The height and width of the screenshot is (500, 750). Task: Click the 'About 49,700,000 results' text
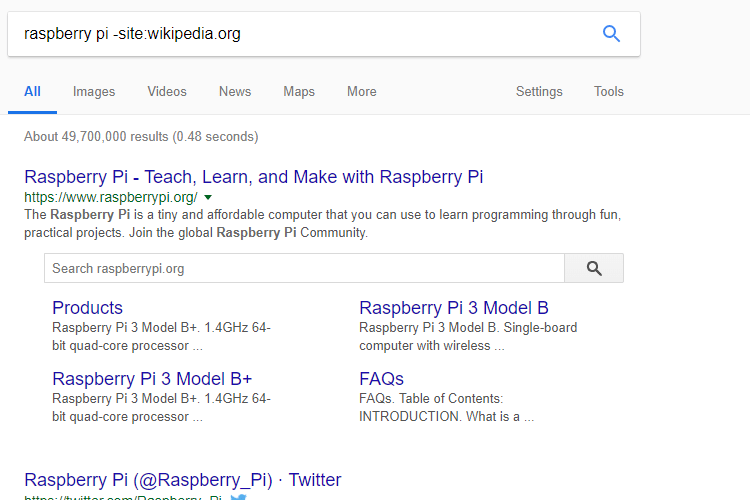(x=141, y=137)
